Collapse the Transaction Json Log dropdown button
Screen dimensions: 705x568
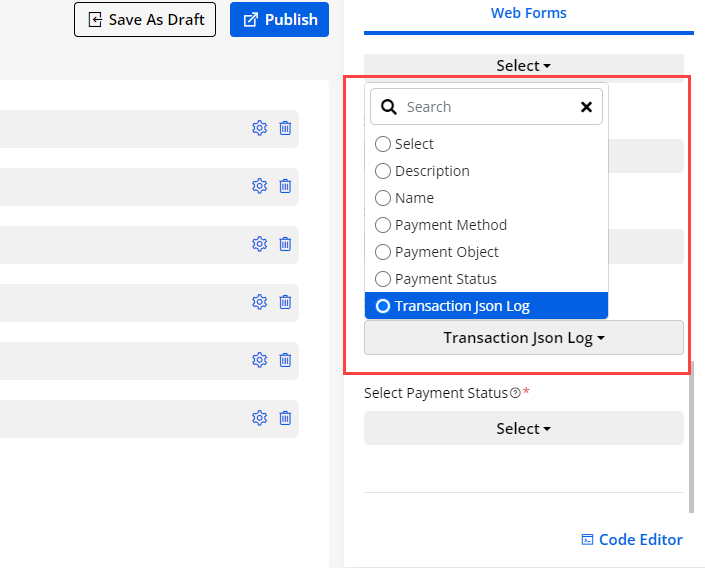click(523, 338)
